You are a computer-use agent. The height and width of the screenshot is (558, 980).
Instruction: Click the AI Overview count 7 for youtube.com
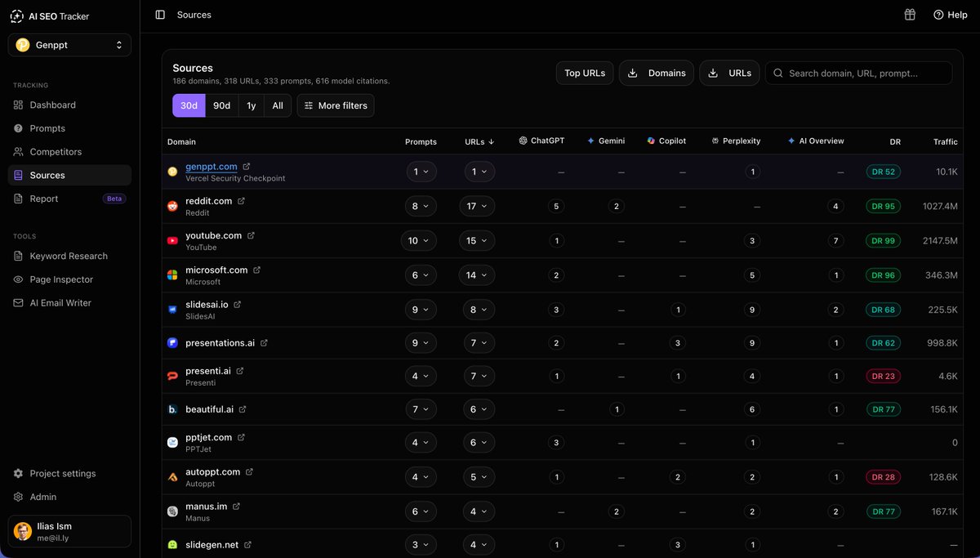[835, 241]
